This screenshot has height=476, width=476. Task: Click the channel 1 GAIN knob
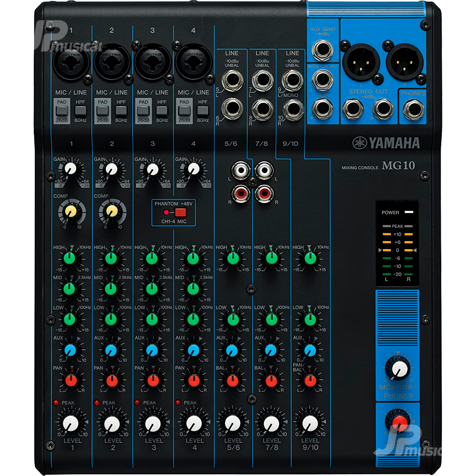pyautogui.click(x=71, y=169)
